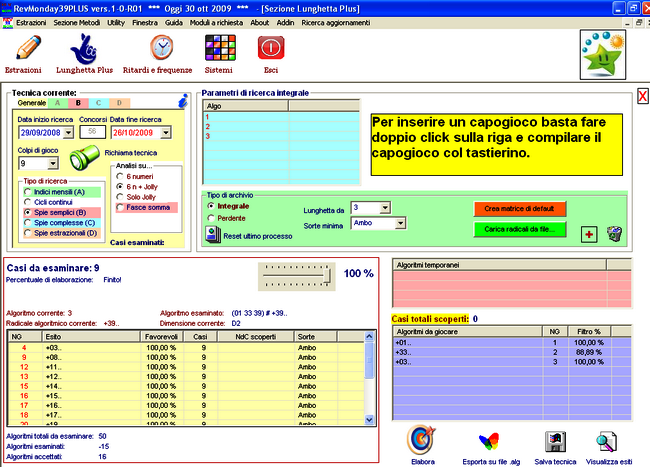Click the Elabora target icon
This screenshot has height=467, width=650.
click(421, 440)
